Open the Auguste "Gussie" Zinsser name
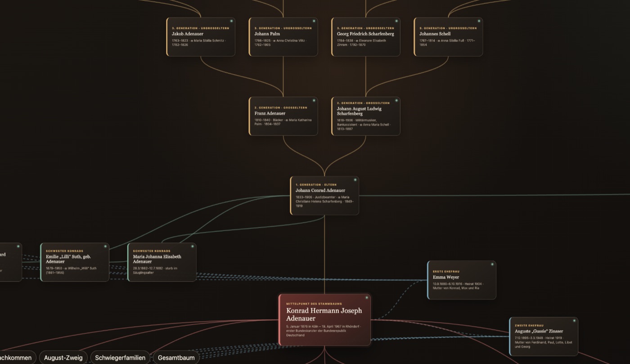Image resolution: width=630 pixels, height=364 pixels. (539, 331)
